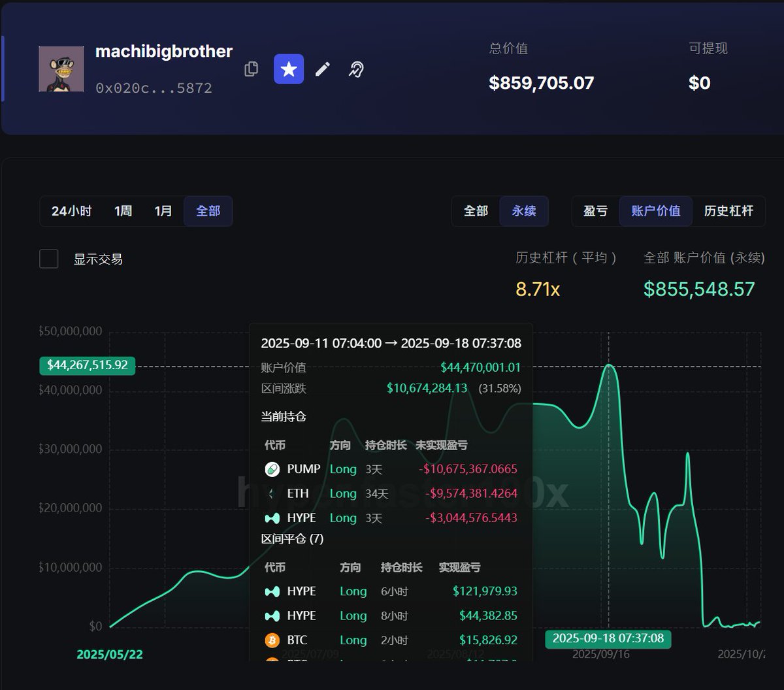Toggle the favorite star button
Viewport: 784px width, 690px height.
click(x=289, y=69)
